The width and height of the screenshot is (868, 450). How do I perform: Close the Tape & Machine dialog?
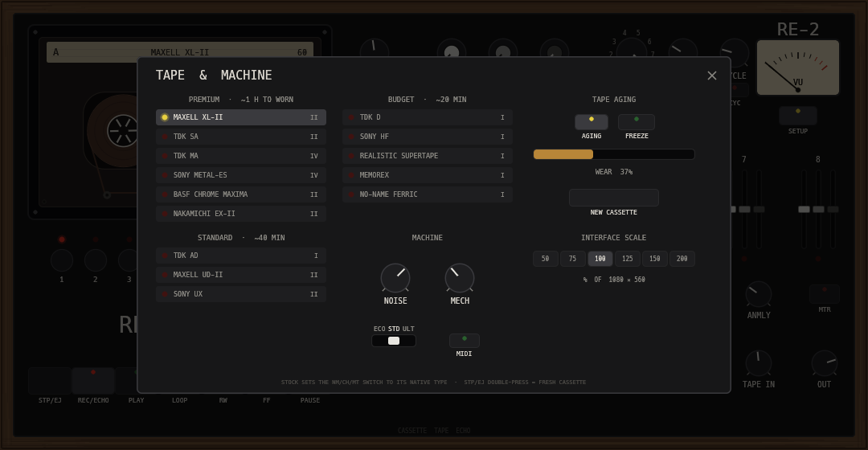point(712,76)
